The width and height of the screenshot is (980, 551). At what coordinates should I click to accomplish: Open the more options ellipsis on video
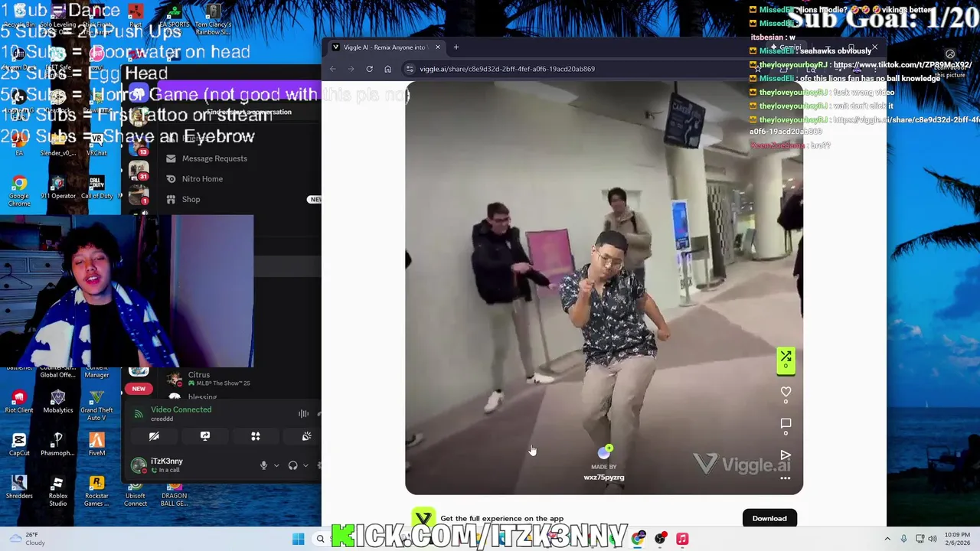click(786, 479)
